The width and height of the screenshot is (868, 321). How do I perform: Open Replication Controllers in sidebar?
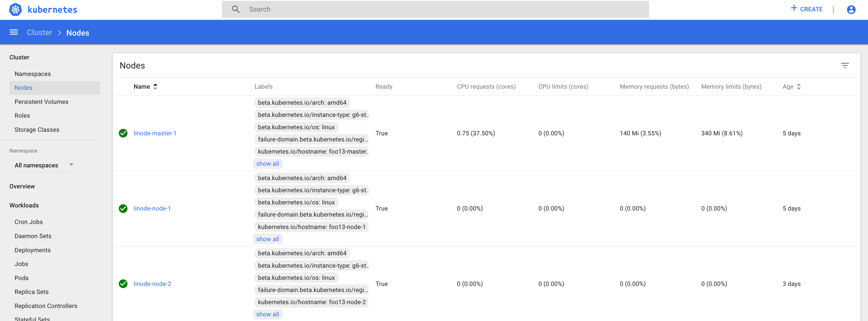[46, 306]
